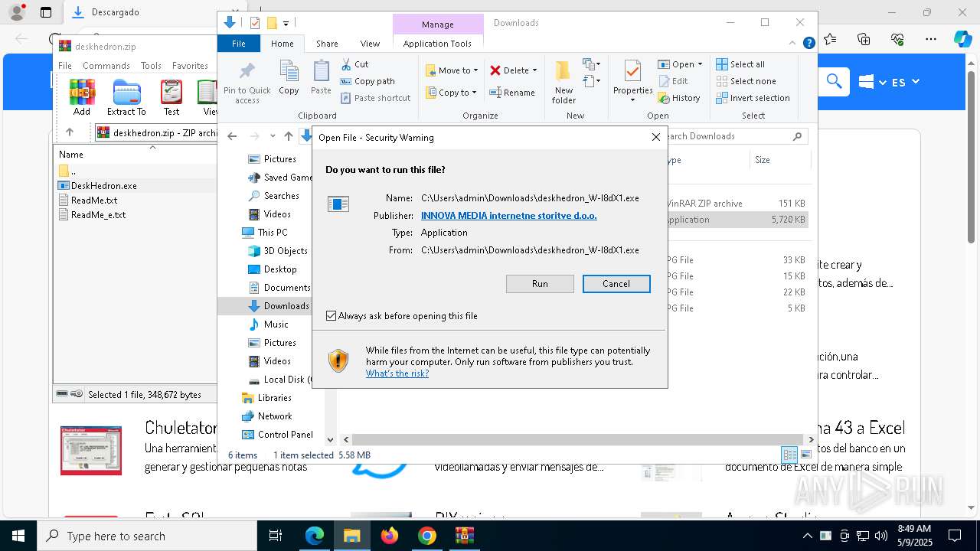This screenshot has height=551, width=980.
Task: Click Paste shortcut in Clipboard group
Action: [375, 98]
